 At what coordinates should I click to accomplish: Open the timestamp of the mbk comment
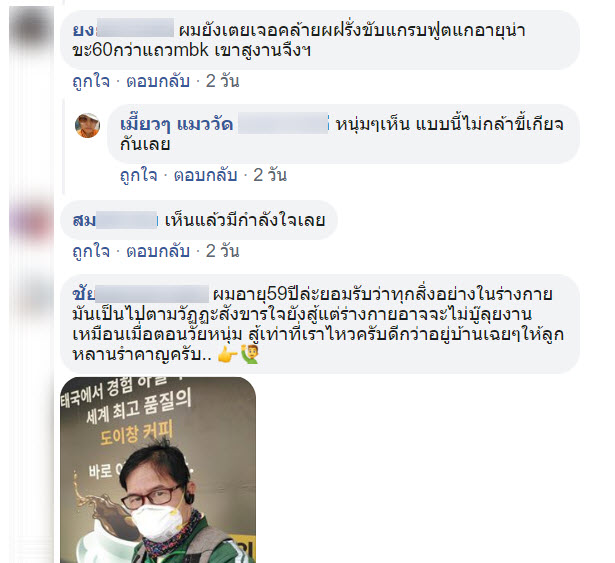point(222,82)
